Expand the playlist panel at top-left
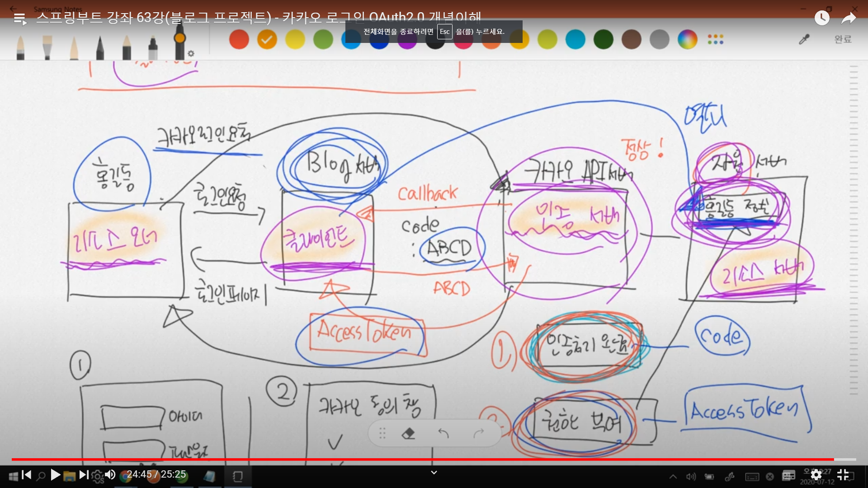Image resolution: width=868 pixels, height=488 pixels. coord(20,19)
